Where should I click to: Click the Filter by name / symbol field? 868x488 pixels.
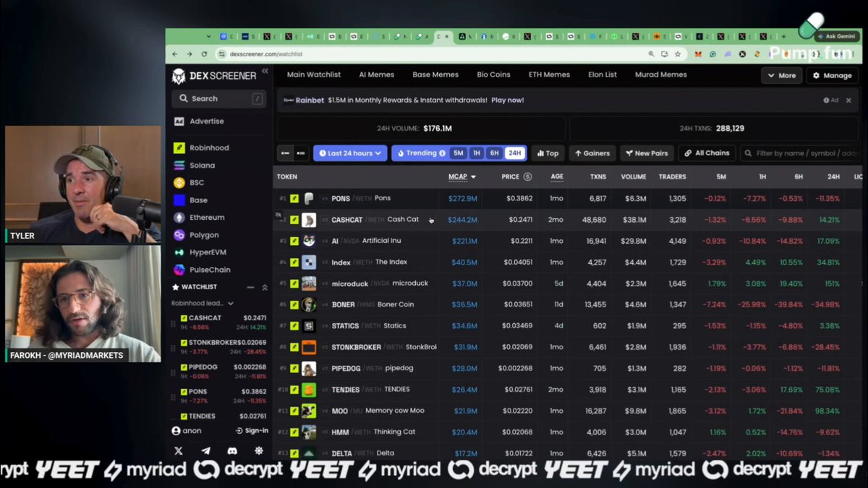pyautogui.click(x=801, y=153)
